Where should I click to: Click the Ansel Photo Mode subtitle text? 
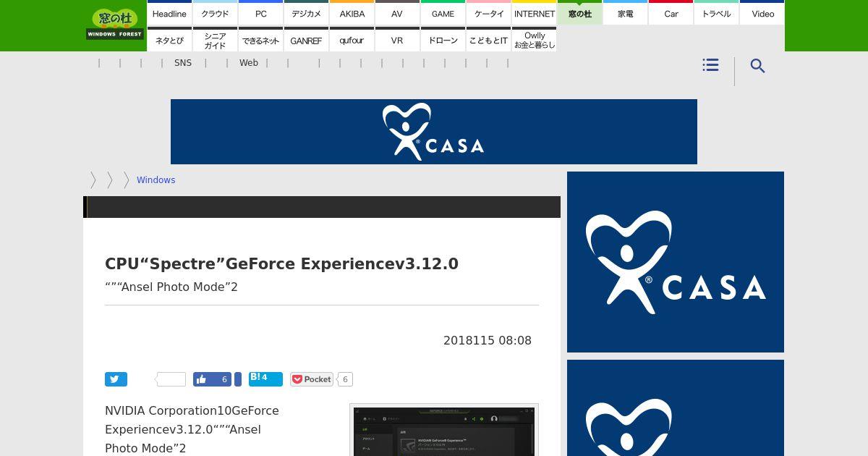click(x=171, y=287)
